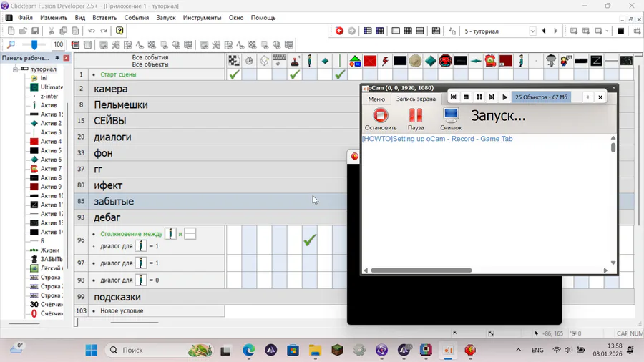Click the Cut scissors icon
The width and height of the screenshot is (644, 362).
[51, 31]
